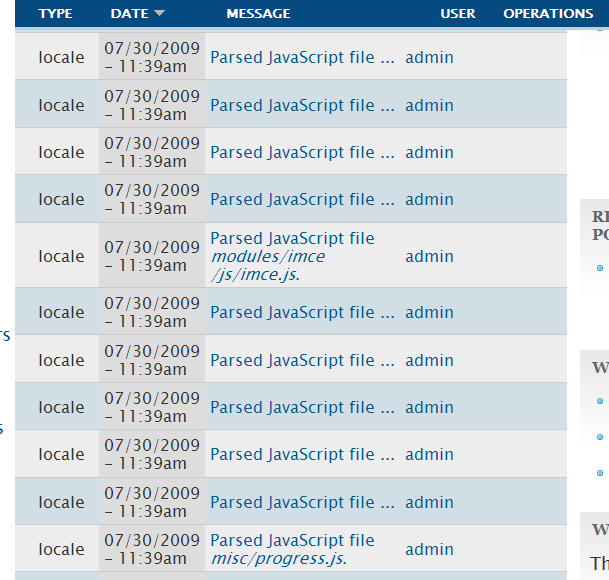
Task: Open the misc/progress.js log message
Action: click(x=292, y=549)
